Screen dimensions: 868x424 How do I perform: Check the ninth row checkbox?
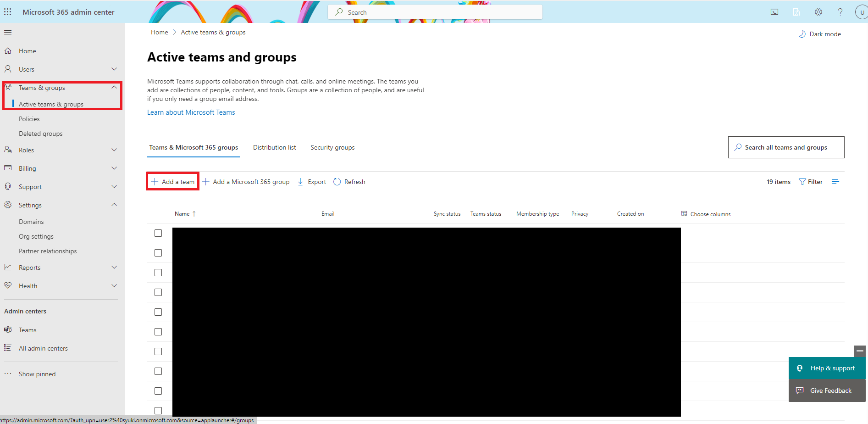point(158,391)
